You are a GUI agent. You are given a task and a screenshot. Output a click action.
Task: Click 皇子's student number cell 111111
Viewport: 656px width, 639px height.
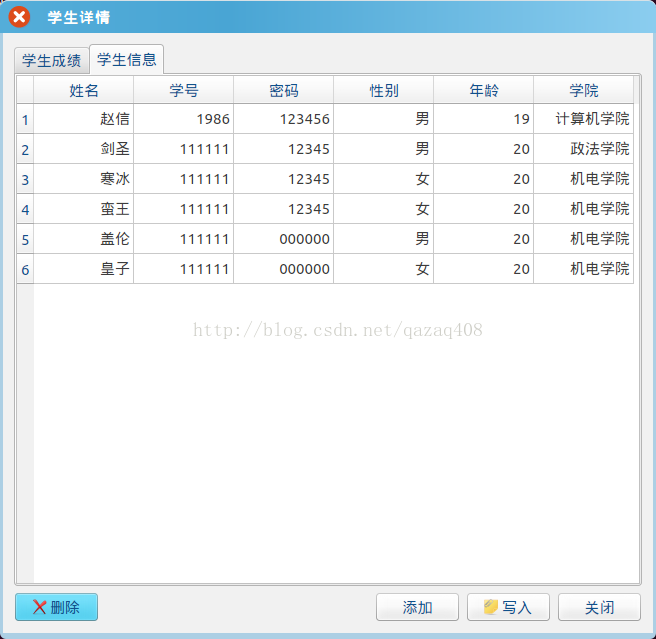[183, 269]
